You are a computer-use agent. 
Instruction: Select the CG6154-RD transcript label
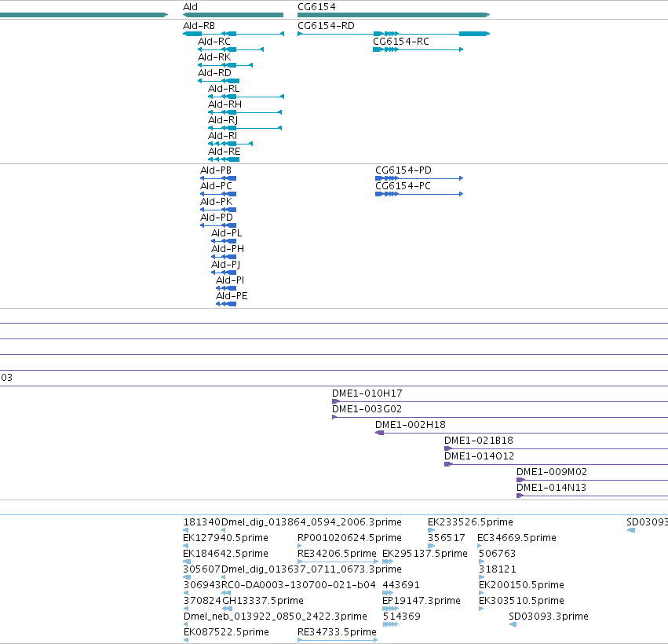pyautogui.click(x=326, y=26)
